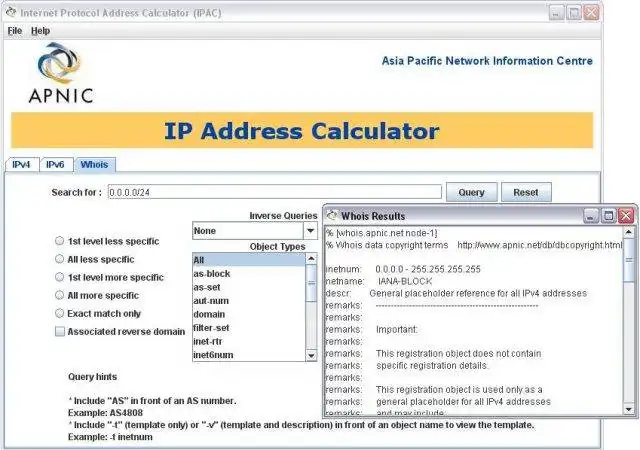Click the dbcopyright.html URL in results
The width and height of the screenshot is (640, 450).
pos(540,245)
